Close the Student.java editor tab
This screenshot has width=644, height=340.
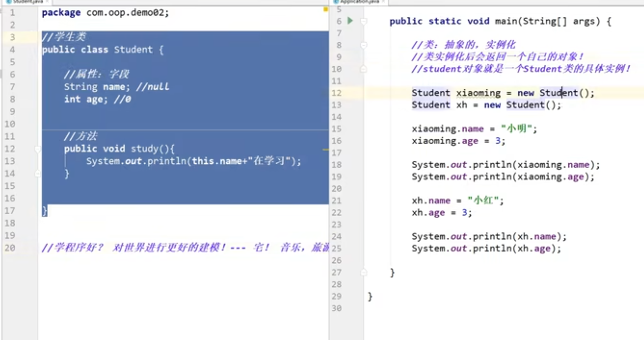(x=47, y=1)
